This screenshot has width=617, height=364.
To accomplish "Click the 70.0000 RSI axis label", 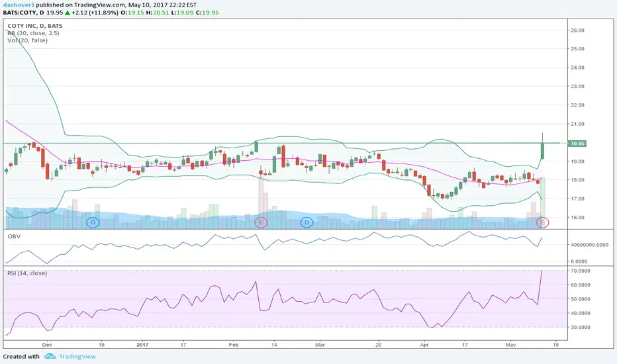I will click(581, 271).
